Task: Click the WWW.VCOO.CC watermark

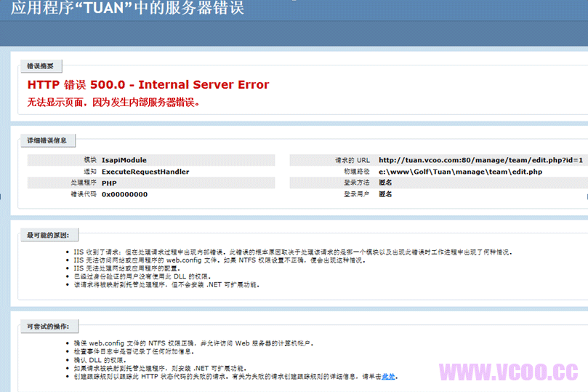Action: 509,372
